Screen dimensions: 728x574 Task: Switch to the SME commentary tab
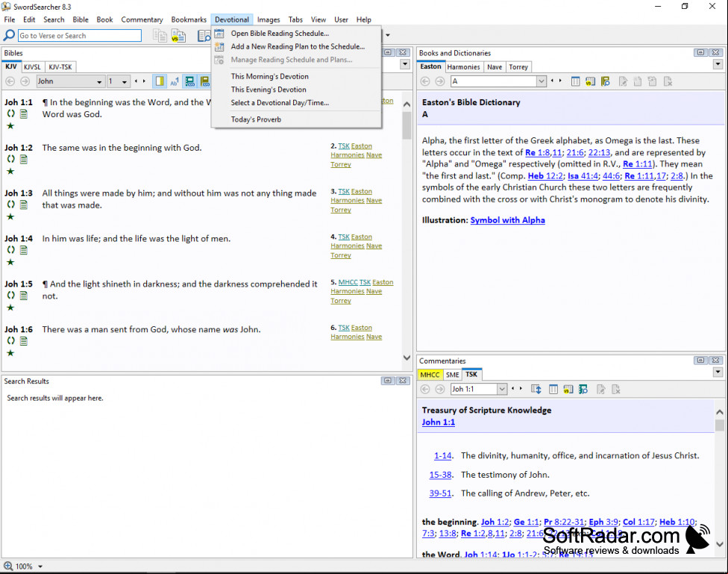coord(452,375)
